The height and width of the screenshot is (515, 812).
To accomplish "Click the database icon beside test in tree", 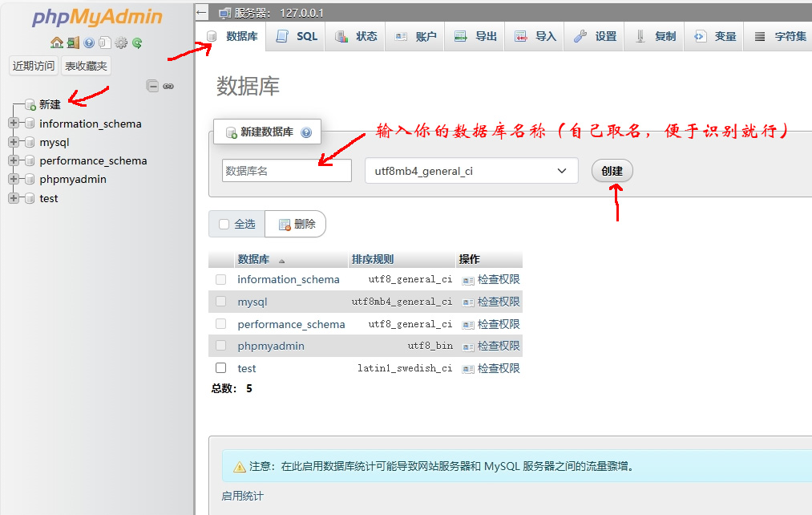I will tap(30, 198).
